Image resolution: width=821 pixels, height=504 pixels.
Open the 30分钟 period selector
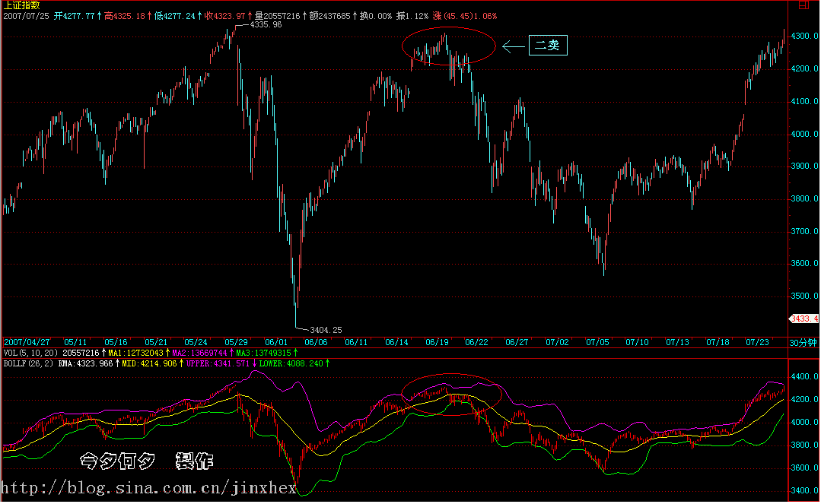coord(803,343)
